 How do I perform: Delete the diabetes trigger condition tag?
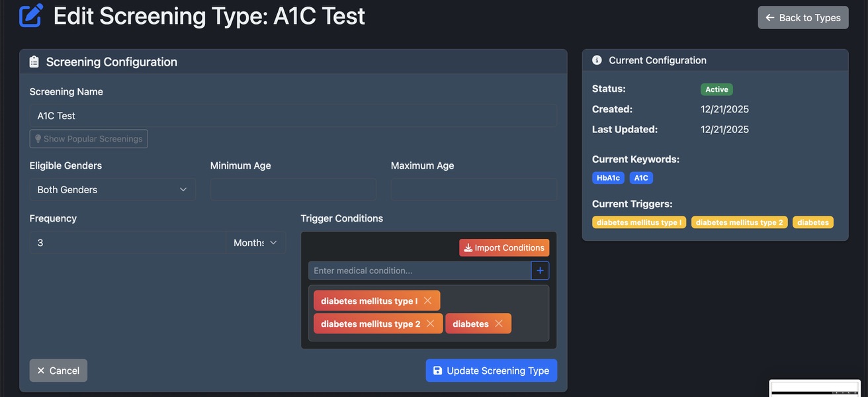pos(499,324)
